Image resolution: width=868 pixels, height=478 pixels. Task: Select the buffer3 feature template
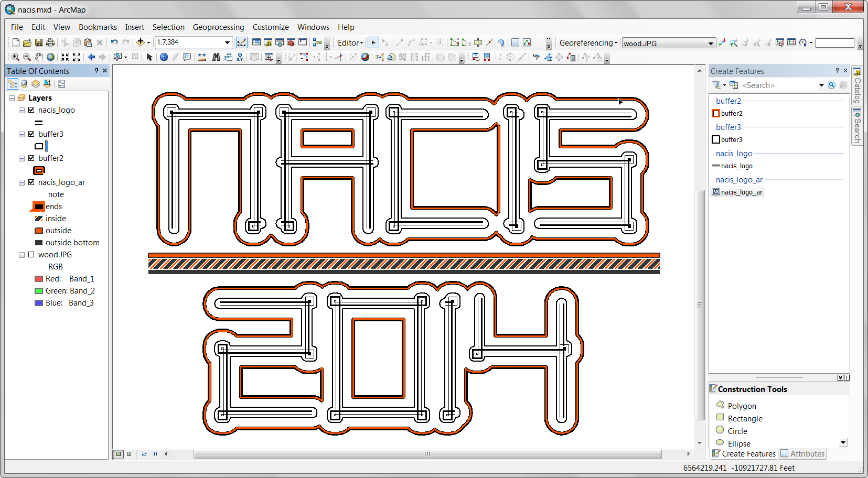coord(727,139)
